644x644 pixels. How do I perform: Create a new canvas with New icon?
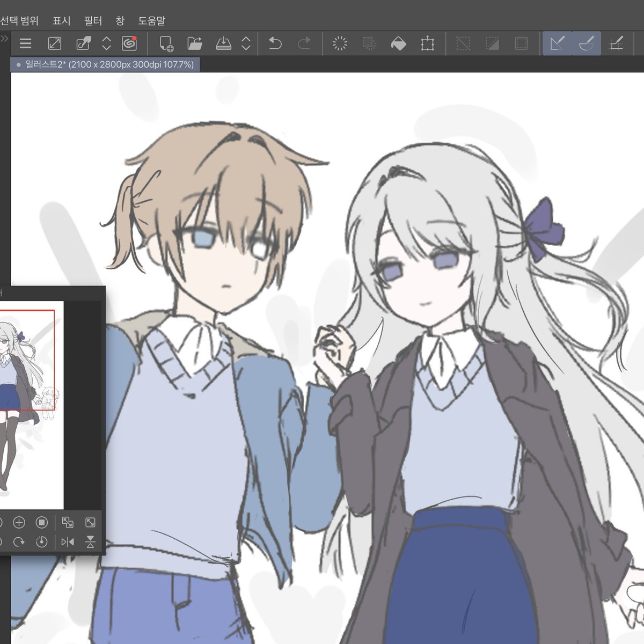click(166, 43)
